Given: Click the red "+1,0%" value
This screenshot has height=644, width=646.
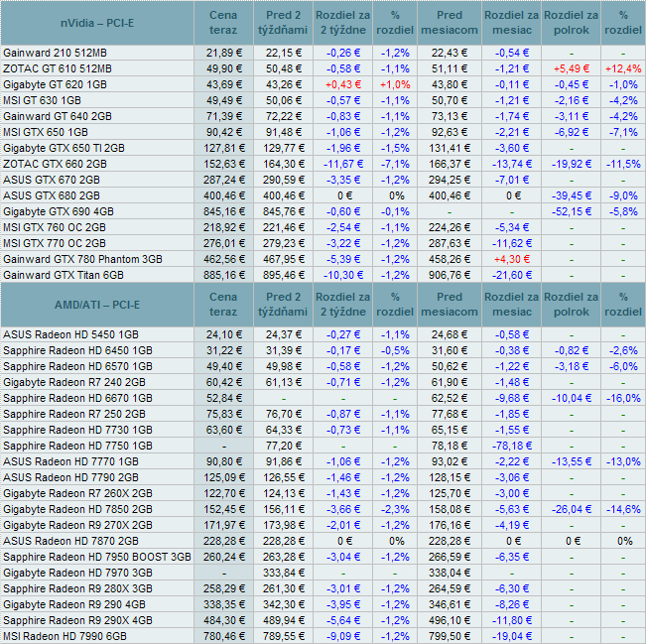Looking at the screenshot, I should 395,85.
